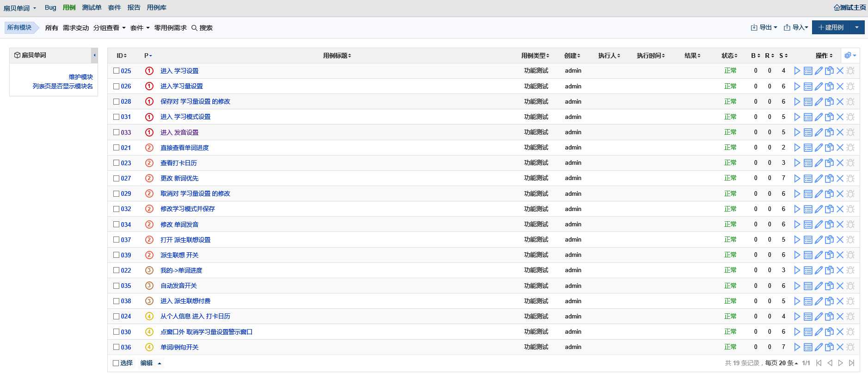This screenshot has width=868, height=374.
Task: Collapse the module sidebar arrow
Action: pyautogui.click(x=94, y=55)
